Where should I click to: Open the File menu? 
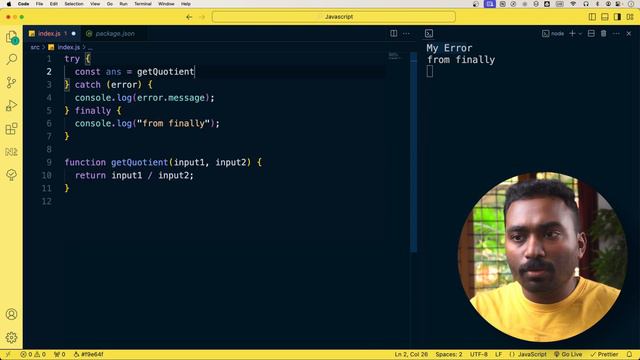click(39, 4)
